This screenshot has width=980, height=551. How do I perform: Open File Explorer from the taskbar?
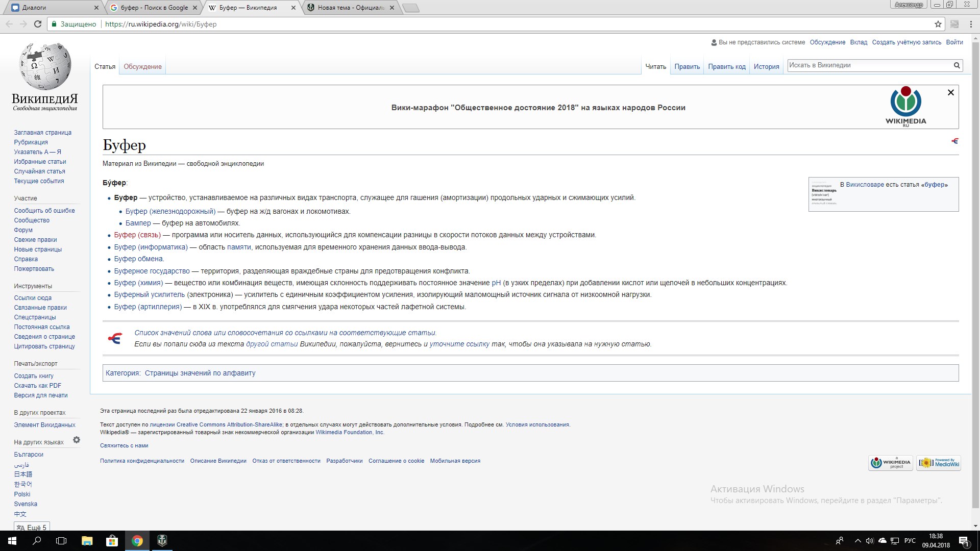point(87,541)
